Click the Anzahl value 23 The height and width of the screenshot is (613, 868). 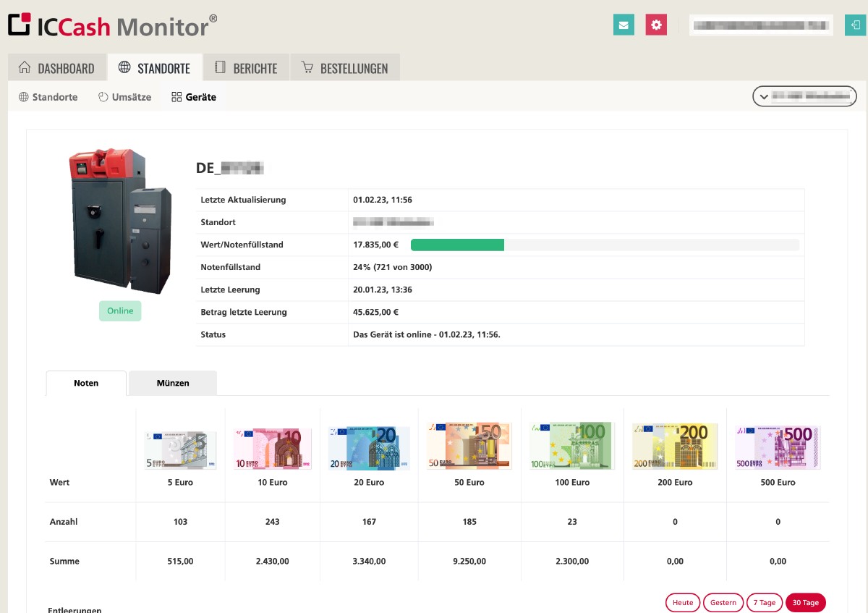(x=572, y=522)
